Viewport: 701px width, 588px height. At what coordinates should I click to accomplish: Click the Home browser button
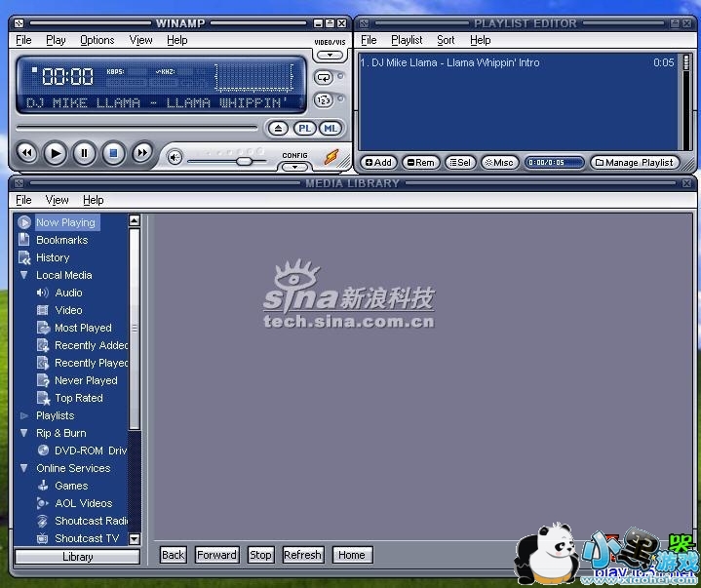tap(352, 555)
